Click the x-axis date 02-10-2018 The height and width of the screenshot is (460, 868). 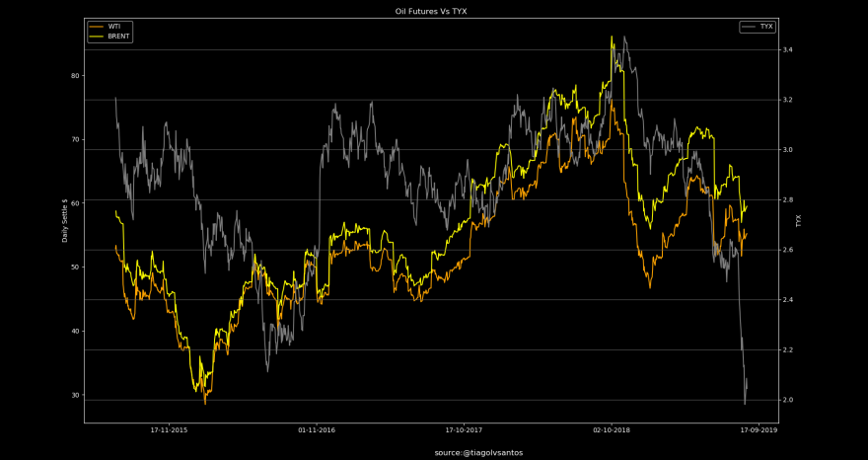[x=612, y=430]
